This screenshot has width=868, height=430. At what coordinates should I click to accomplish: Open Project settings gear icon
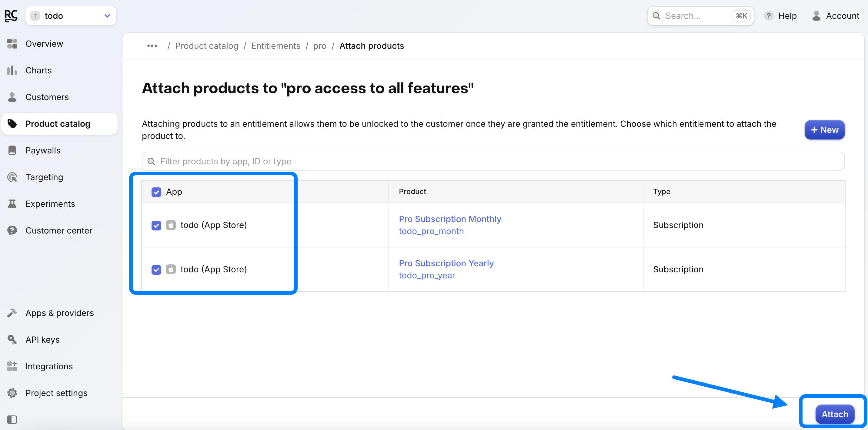[12, 393]
